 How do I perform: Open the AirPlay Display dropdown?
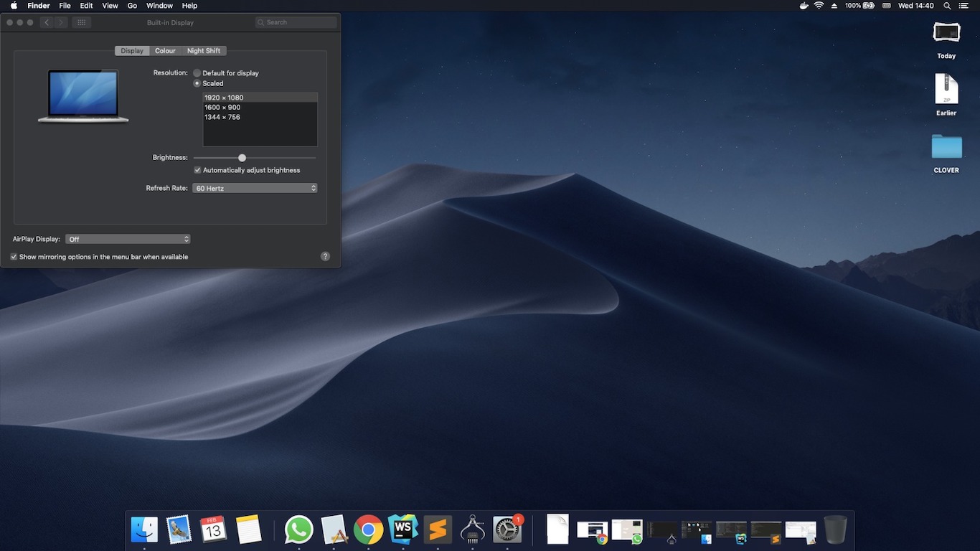point(128,239)
